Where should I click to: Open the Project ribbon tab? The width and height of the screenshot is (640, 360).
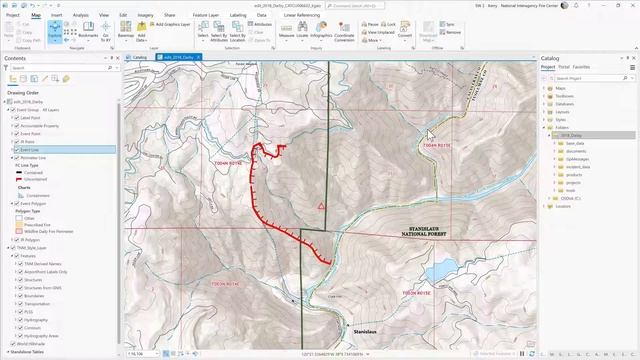(13, 15)
